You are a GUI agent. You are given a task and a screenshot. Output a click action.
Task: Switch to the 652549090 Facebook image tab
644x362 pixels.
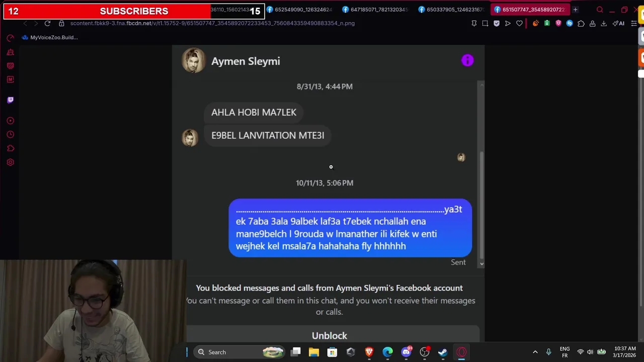click(x=299, y=10)
